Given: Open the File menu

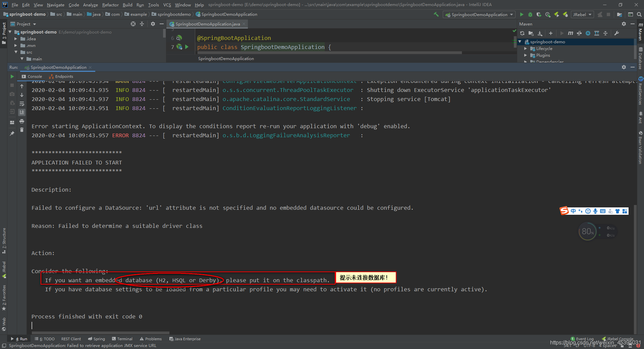Looking at the screenshot, I should 15,5.
